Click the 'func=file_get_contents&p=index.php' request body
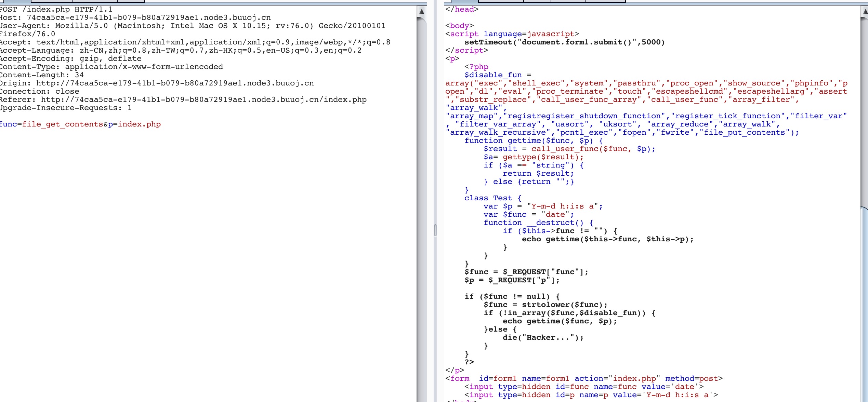Screen dimensions: 868x402 tap(80, 124)
